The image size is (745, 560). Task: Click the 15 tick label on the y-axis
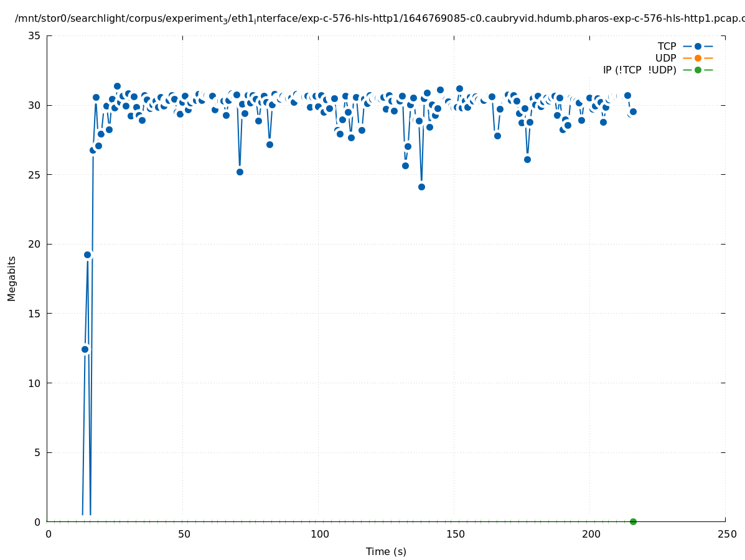click(x=35, y=314)
